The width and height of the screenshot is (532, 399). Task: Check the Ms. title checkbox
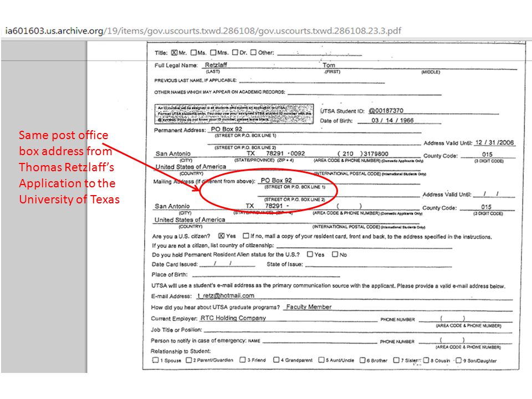(193, 53)
